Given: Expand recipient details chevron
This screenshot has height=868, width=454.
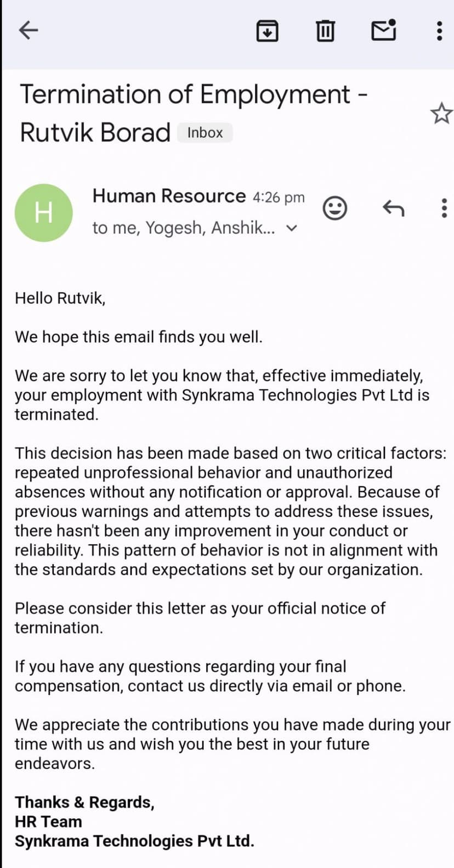Looking at the screenshot, I should tap(292, 228).
